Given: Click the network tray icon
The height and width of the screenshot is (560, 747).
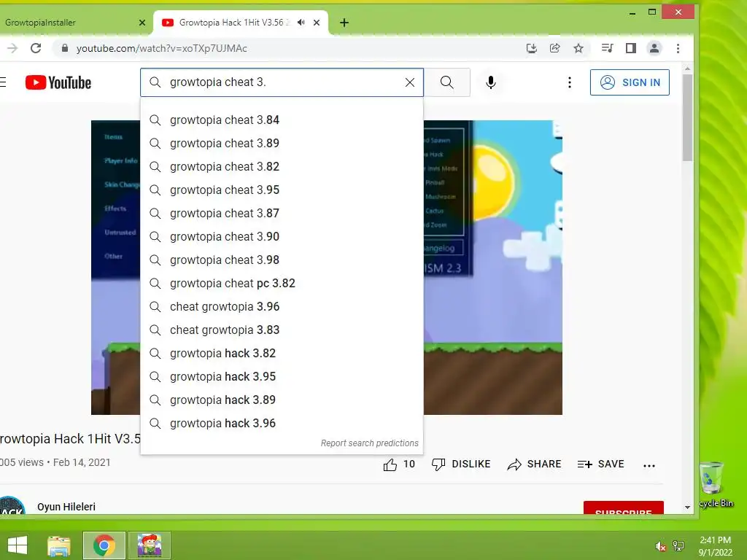Looking at the screenshot, I should point(678,545).
